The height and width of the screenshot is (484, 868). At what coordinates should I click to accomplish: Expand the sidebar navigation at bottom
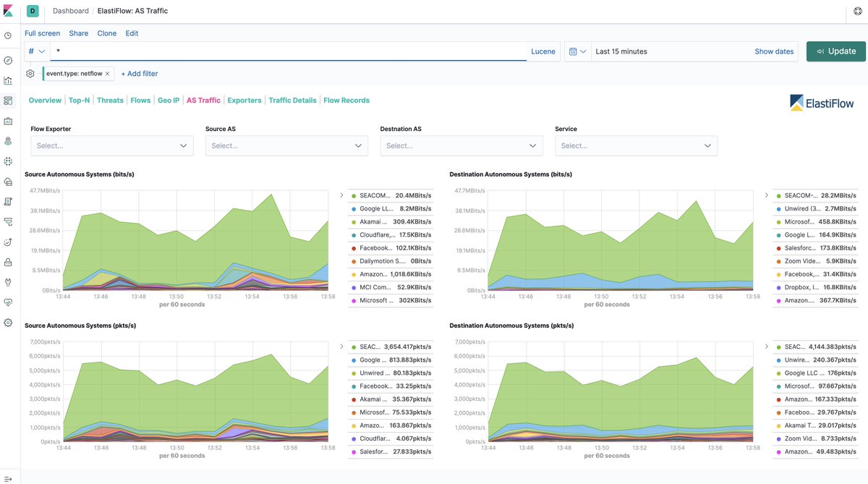click(8, 478)
